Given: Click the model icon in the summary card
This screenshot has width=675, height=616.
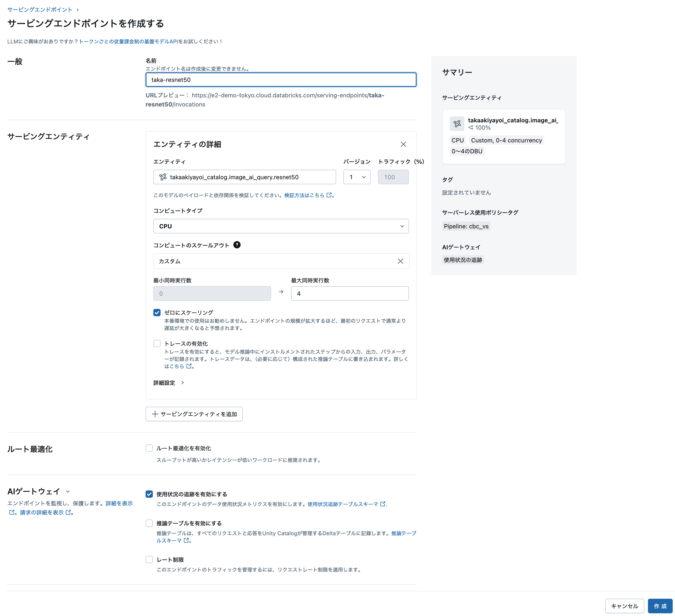Looking at the screenshot, I should (457, 124).
